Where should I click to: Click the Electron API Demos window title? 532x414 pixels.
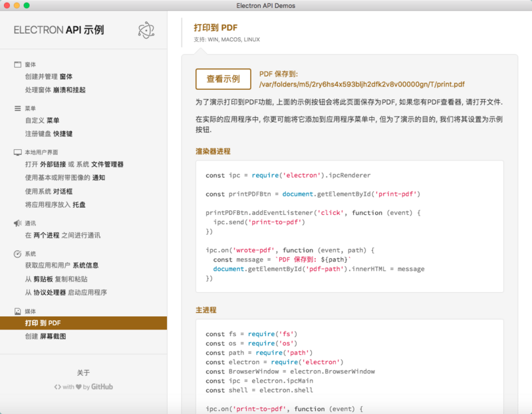(x=265, y=5)
